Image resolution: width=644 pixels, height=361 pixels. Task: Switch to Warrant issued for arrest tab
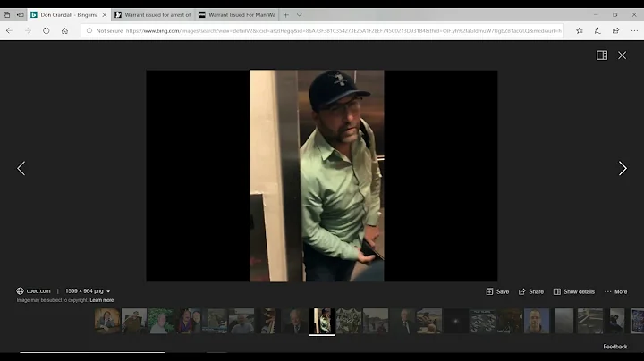pyautogui.click(x=153, y=15)
